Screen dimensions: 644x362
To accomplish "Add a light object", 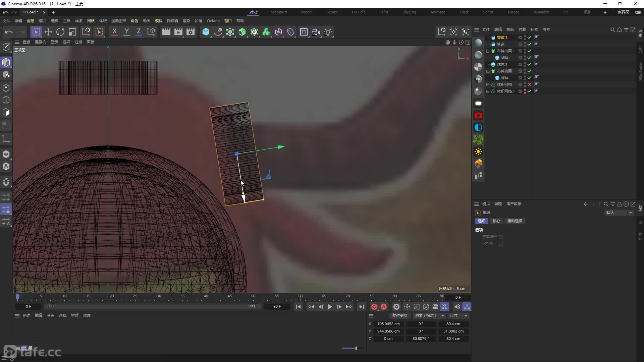I will (328, 32).
